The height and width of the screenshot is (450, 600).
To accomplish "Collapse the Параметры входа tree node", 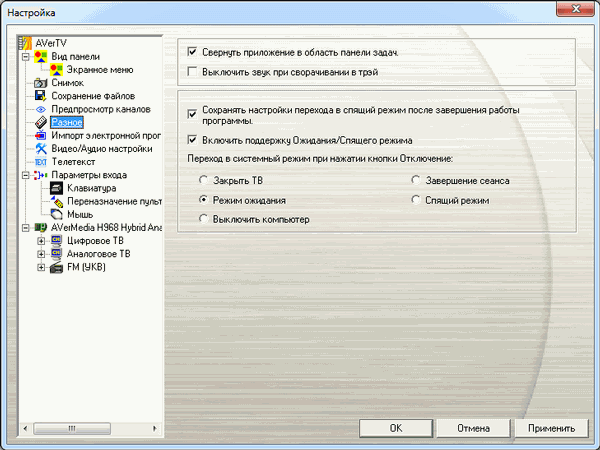I will 25,175.
